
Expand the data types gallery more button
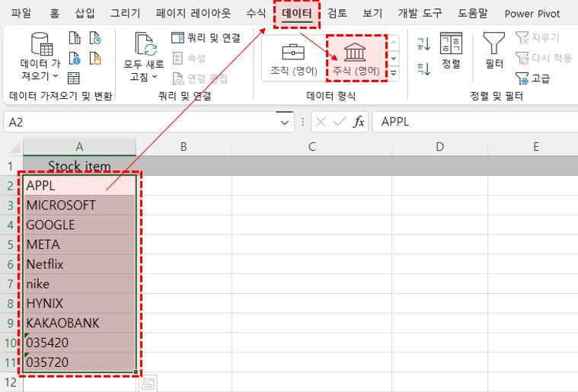pos(393,73)
